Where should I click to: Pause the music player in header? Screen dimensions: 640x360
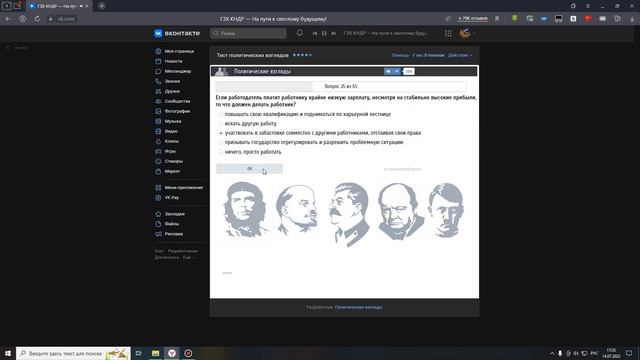pos(324,33)
